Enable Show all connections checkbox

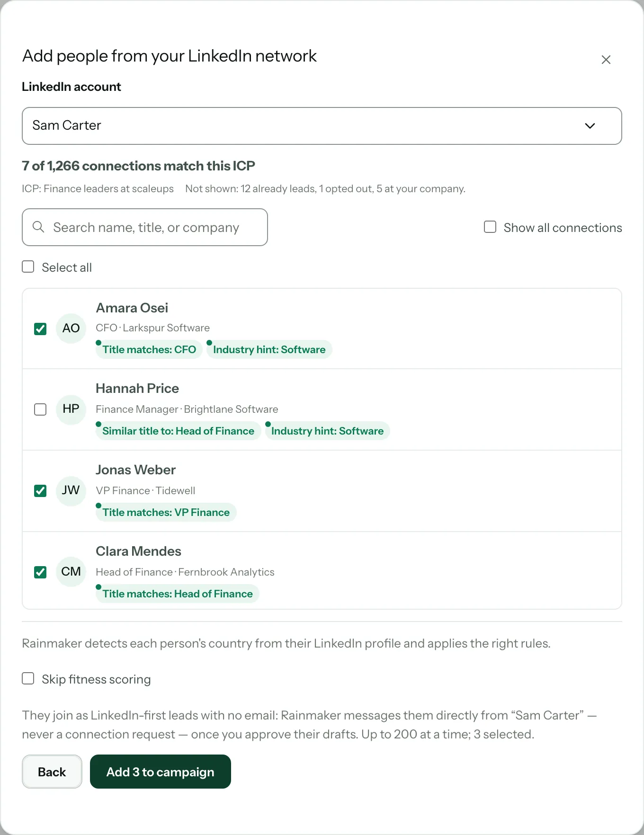coord(490,227)
